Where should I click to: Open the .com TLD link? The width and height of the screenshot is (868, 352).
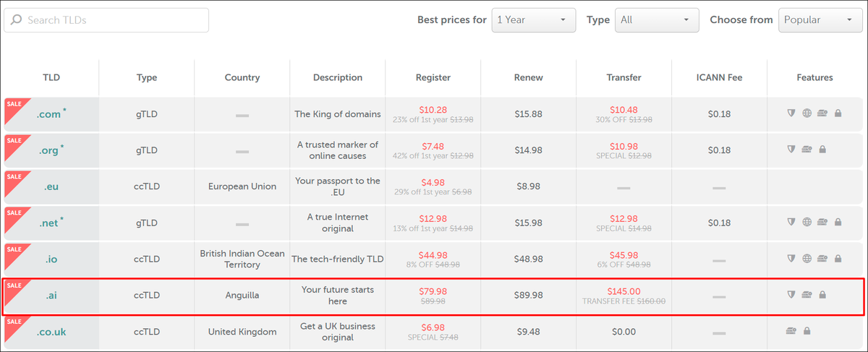49,113
